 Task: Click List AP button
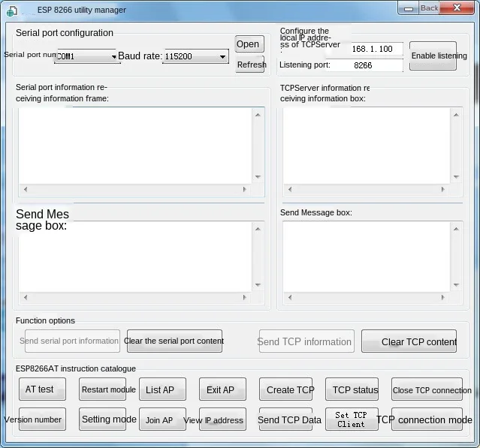pyautogui.click(x=162, y=389)
